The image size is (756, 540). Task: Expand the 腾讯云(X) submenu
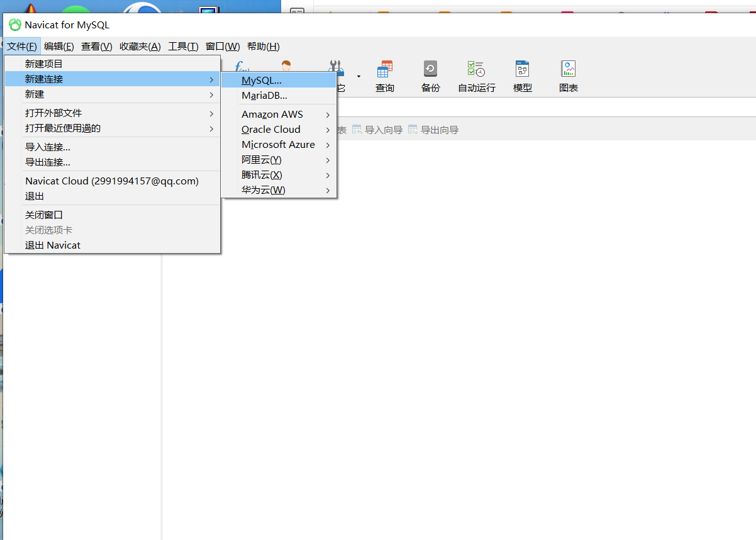click(x=279, y=175)
